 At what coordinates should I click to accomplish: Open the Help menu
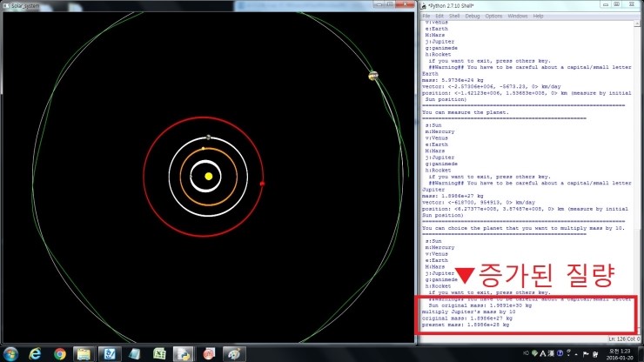point(539,16)
